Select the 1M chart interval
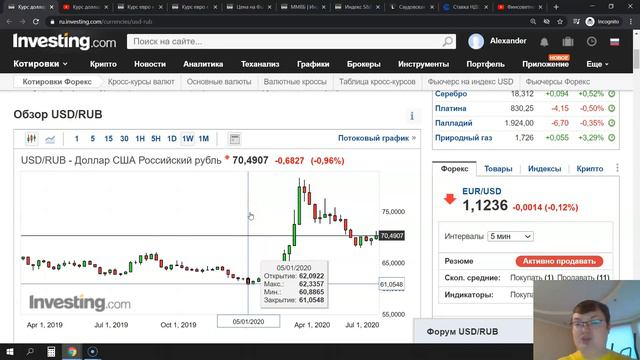This screenshot has width=640, height=360. (x=204, y=139)
